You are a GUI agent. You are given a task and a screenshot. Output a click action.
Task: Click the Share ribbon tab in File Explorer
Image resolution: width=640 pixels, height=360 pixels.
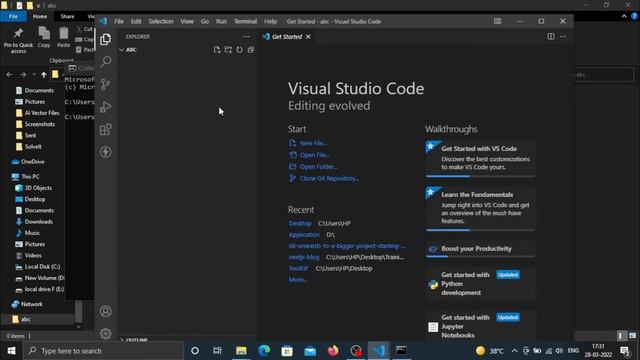67,16
